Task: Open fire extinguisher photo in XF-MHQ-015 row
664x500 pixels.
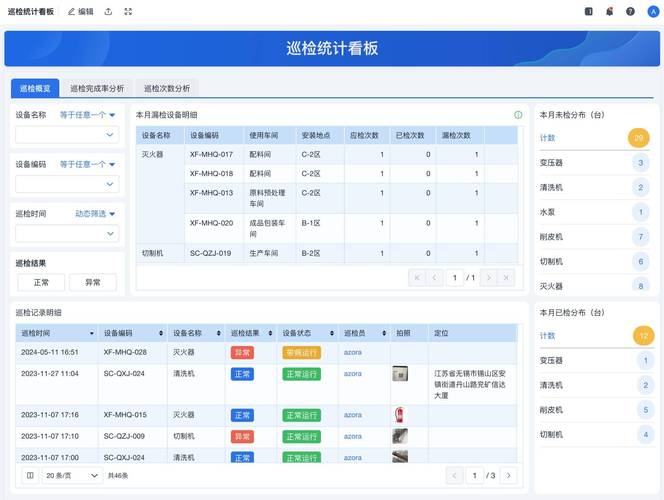Action: 399,415
